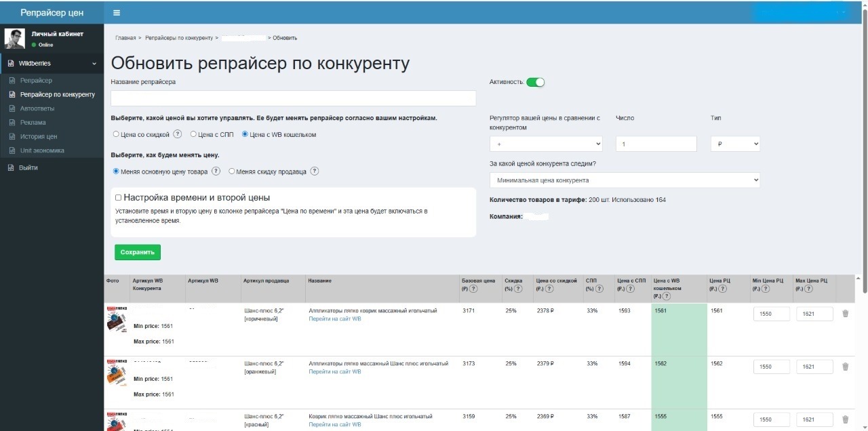
Task: Go to Репрайсеры по конкуренту breadcrumb link
Action: click(x=179, y=38)
